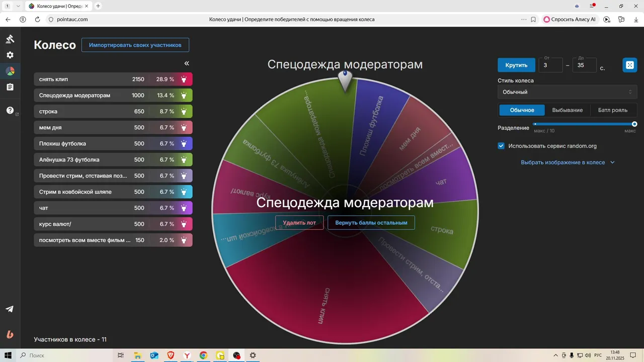Open the Telegram link in sidebar
The height and width of the screenshot is (362, 644).
[10, 309]
